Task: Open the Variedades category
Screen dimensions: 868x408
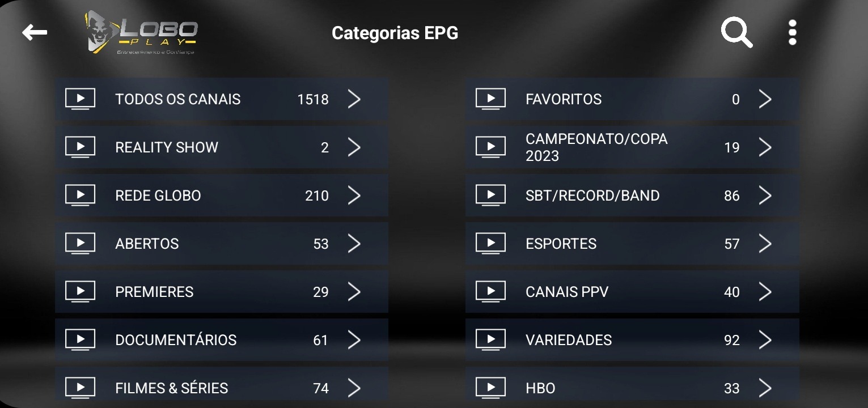Action: (569, 340)
